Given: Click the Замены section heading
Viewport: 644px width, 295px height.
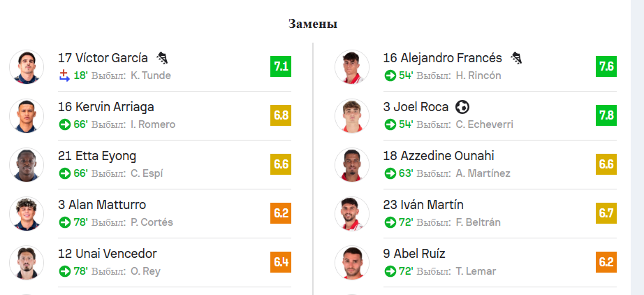Looking at the screenshot, I should pos(313,24).
